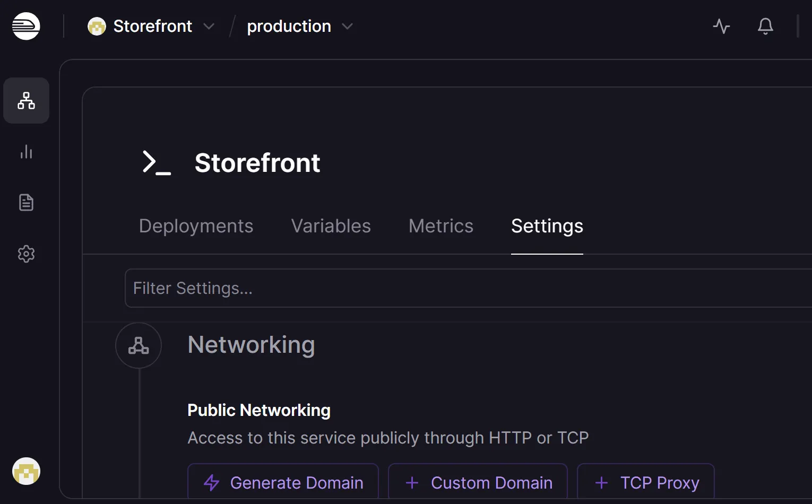Screen dimensions: 812x504
Task: Open the logs document sidebar icon
Action: click(x=26, y=203)
